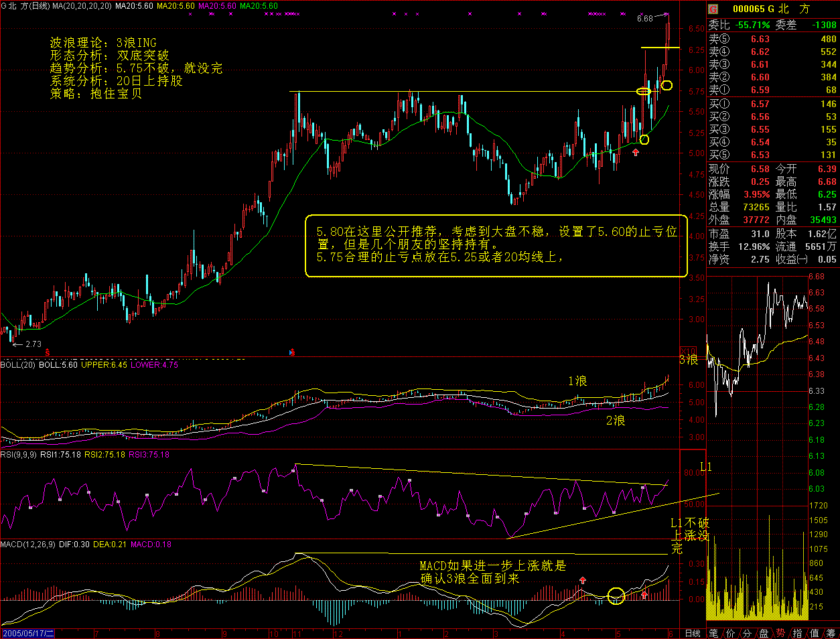840x639 pixels.
Task: Open the 值 value tab
Action: (814, 633)
